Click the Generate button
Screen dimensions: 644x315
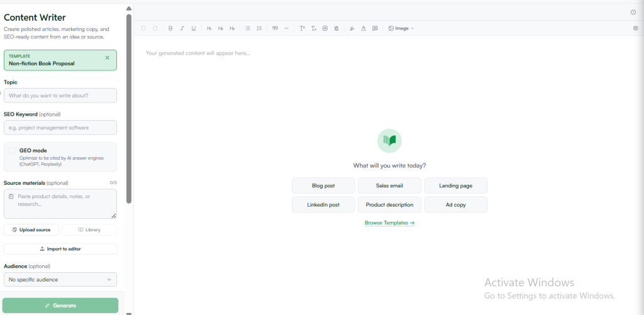click(60, 306)
